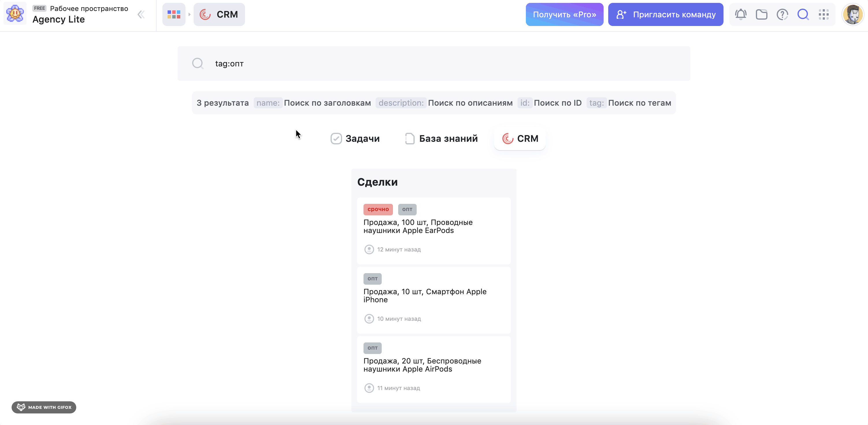868x425 pixels.
Task: Open the notifications bell icon
Action: point(741,14)
